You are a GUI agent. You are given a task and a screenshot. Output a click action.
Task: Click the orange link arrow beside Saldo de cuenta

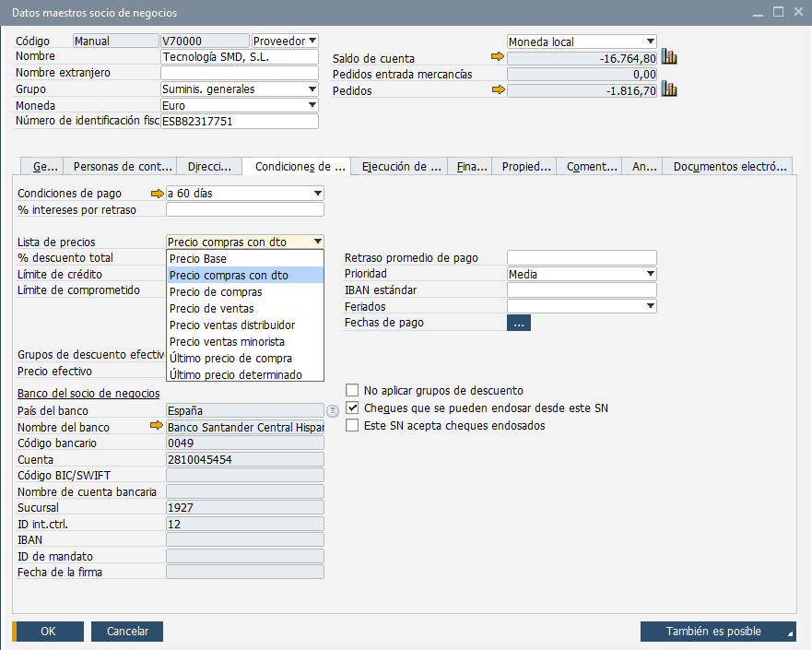pyautogui.click(x=499, y=58)
